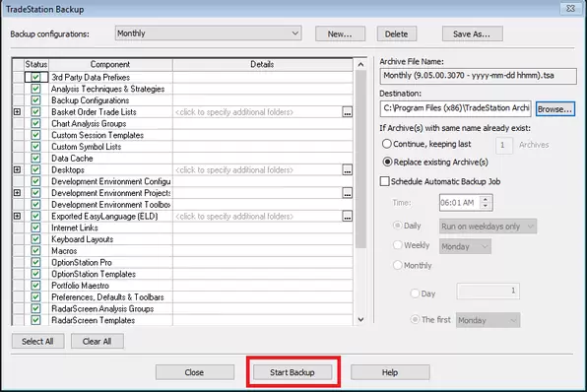Uncheck the Desktops checkbox
This screenshot has height=392, width=587.
[35, 170]
